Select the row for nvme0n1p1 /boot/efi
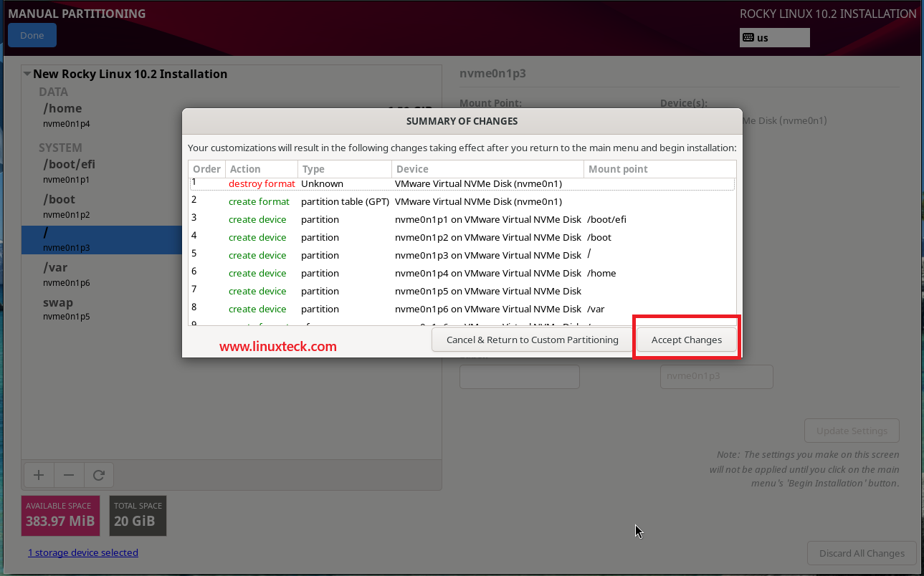The image size is (924, 576). (x=462, y=219)
